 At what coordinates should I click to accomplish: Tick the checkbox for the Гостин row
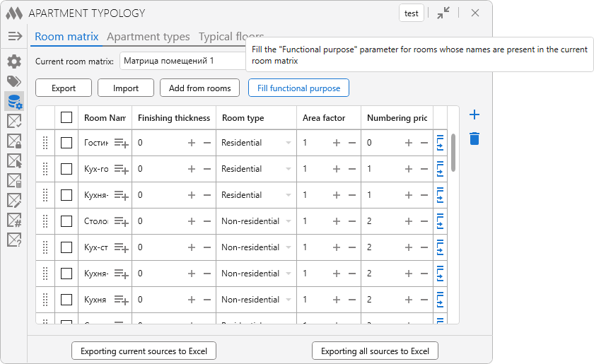(x=66, y=143)
